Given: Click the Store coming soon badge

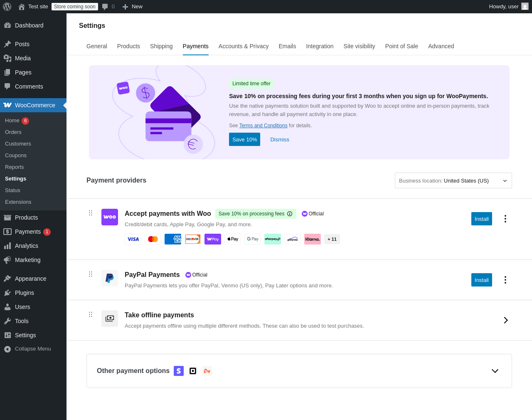Looking at the screenshot, I should 75,7.
